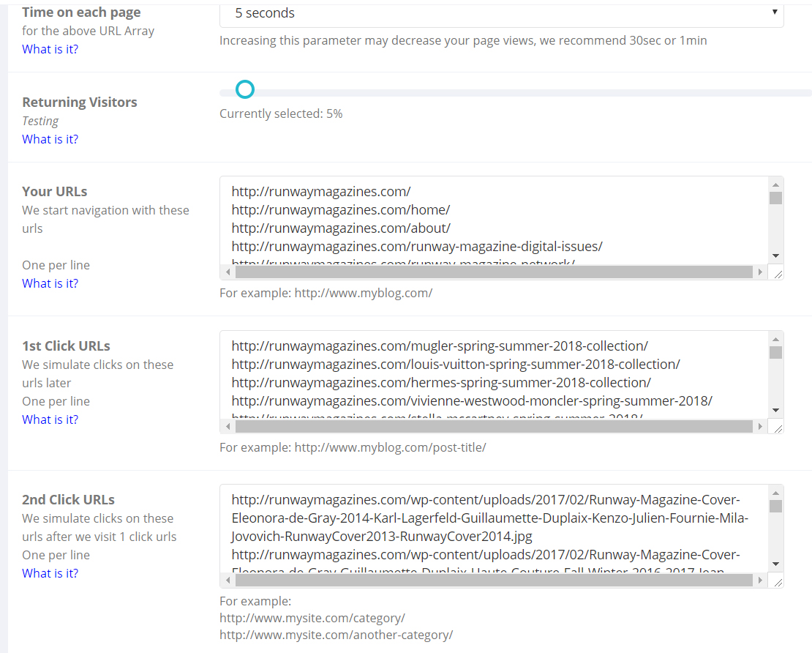
Task: Click inside the 2nd Click URLs text area
Action: point(494,527)
